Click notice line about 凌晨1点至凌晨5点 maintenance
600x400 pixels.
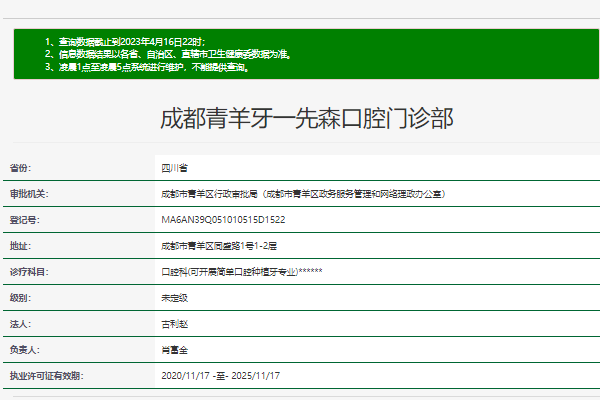point(147,67)
